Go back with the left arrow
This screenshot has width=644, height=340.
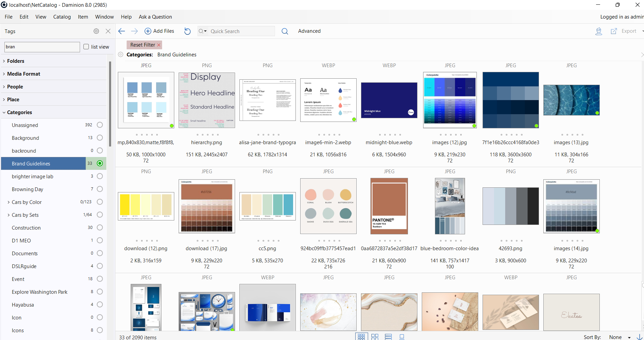tap(122, 31)
